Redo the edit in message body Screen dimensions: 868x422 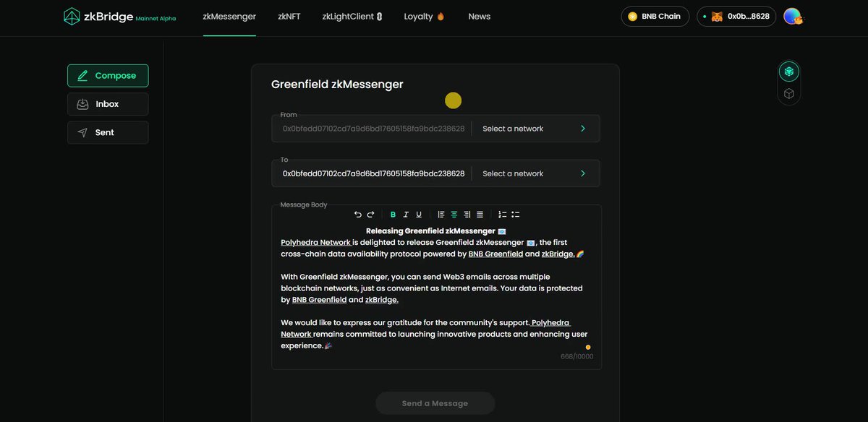tap(370, 215)
